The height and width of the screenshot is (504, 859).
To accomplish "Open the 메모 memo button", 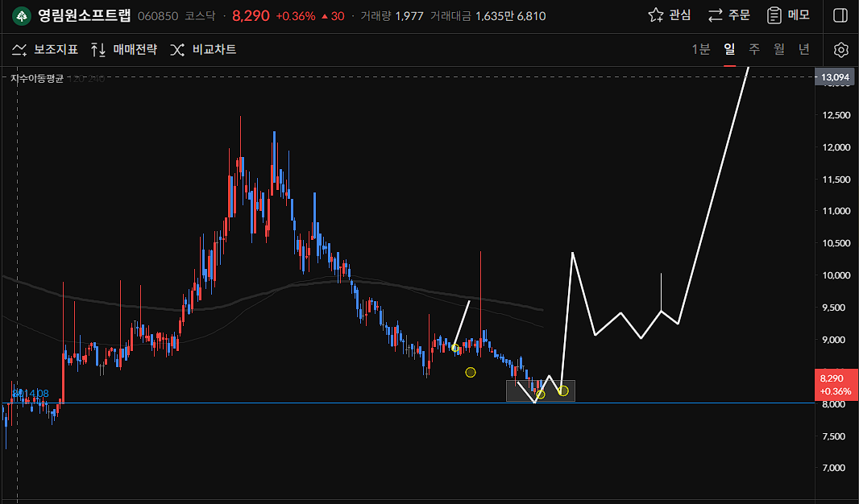I will coord(788,15).
